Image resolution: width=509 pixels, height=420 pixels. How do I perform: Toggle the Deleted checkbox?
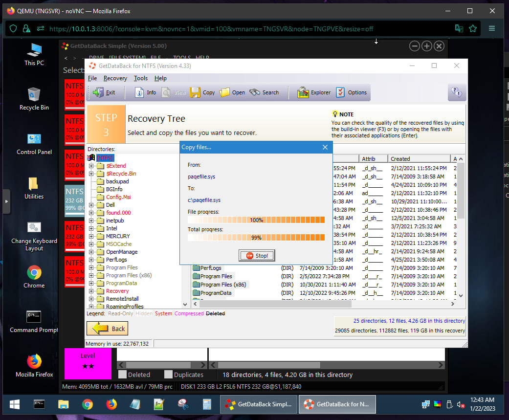tap(122, 375)
